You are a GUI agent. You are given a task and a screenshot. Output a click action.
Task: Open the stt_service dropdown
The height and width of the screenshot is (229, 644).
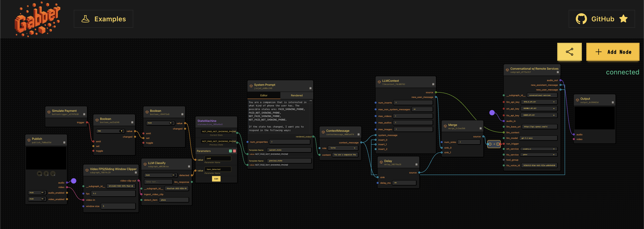(x=539, y=149)
